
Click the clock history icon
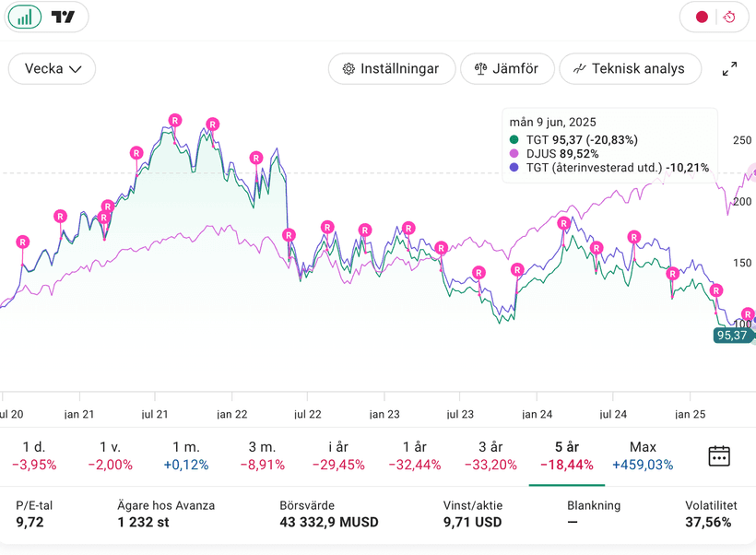click(x=729, y=18)
